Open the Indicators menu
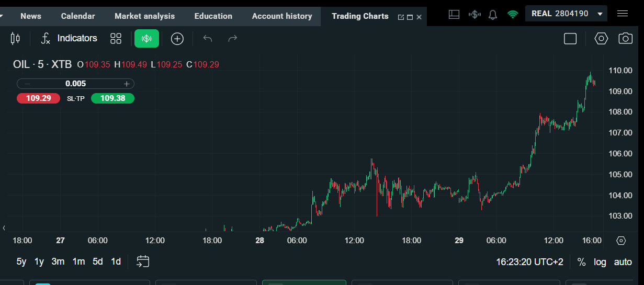The width and height of the screenshot is (644, 285). (x=69, y=38)
